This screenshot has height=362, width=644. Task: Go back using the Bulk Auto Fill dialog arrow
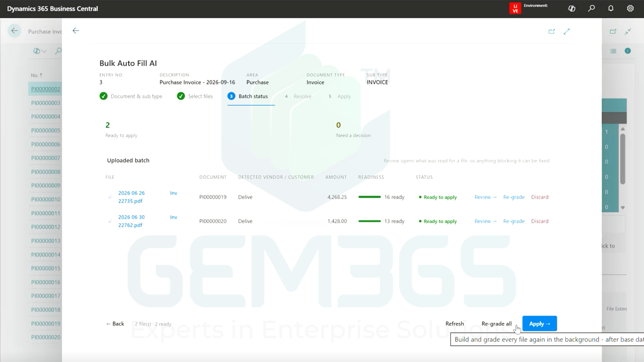tap(75, 31)
